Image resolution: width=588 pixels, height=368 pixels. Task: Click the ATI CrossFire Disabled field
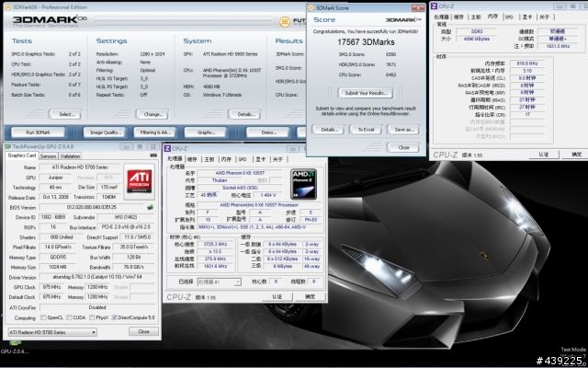(x=96, y=307)
